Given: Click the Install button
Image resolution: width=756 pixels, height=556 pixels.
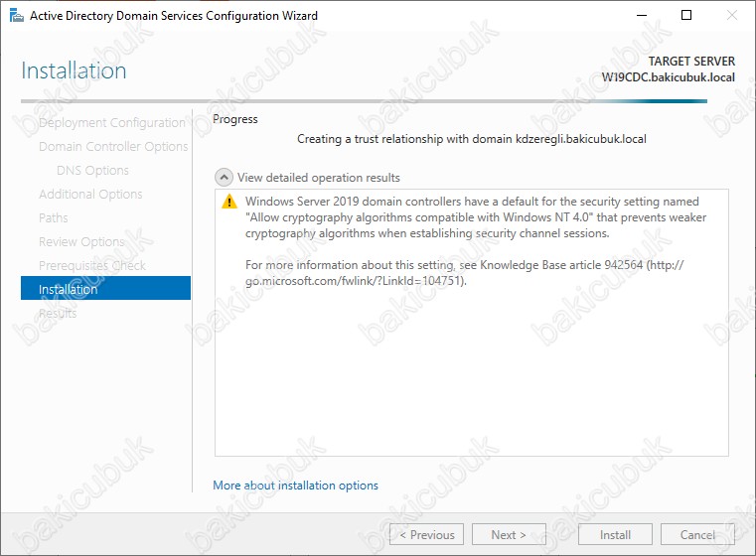Looking at the screenshot, I should tap(615, 535).
